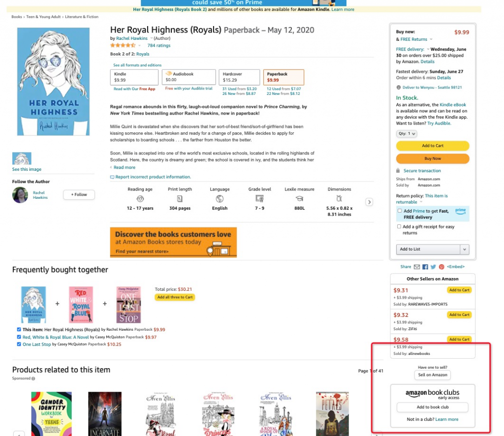Click the Twitter share icon

click(433, 267)
